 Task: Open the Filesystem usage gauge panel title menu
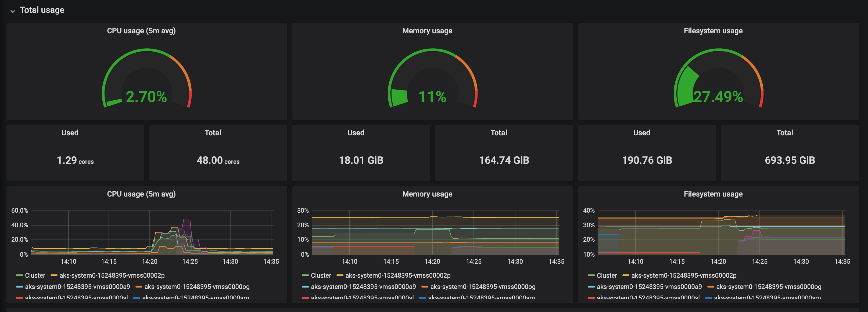click(713, 31)
